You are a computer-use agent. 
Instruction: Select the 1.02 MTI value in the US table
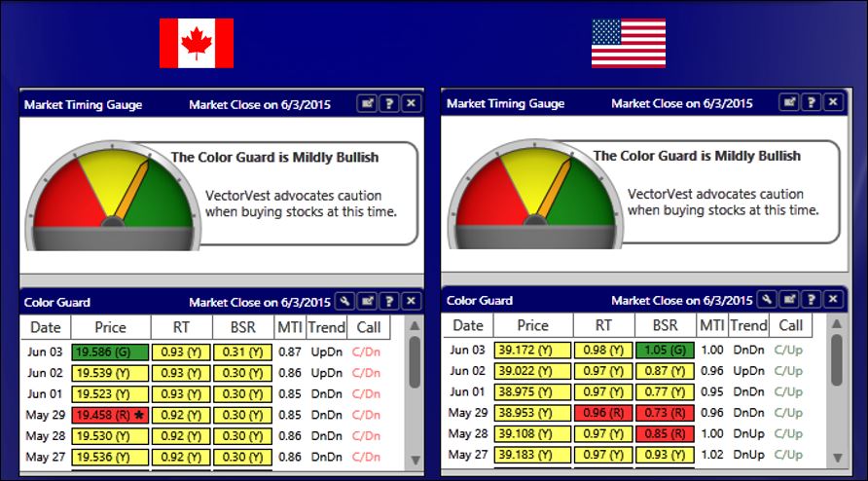pos(712,456)
